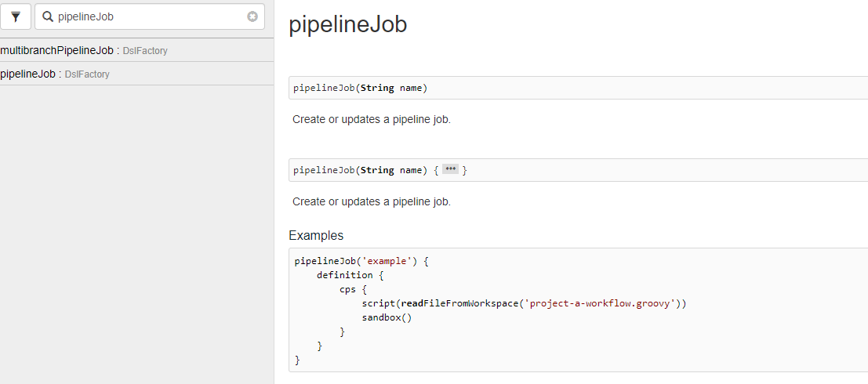This screenshot has width=868, height=384.
Task: Select the pipelineJob : DslFactory result
Action: coord(27,74)
